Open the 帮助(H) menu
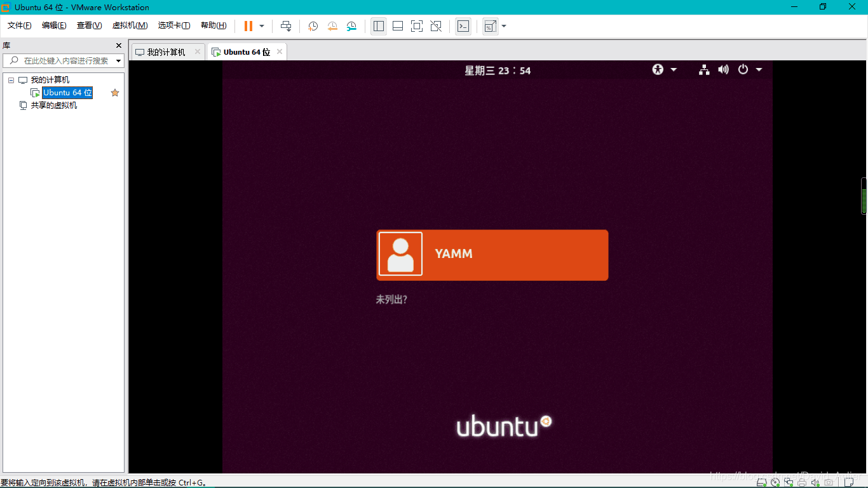The height and width of the screenshot is (488, 868). point(214,25)
